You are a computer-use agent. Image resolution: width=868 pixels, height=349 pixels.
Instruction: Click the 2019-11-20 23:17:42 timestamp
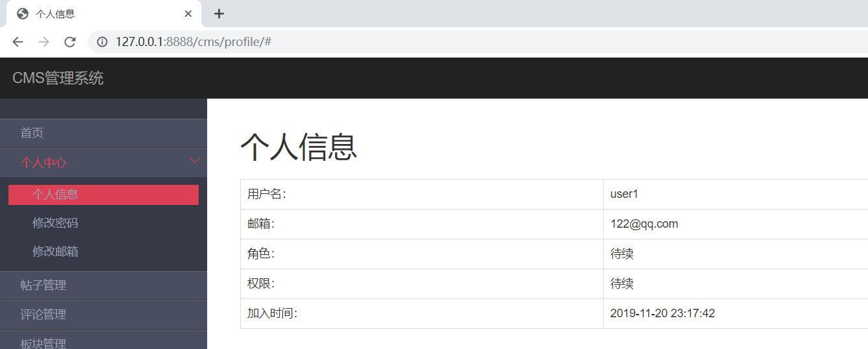click(662, 313)
